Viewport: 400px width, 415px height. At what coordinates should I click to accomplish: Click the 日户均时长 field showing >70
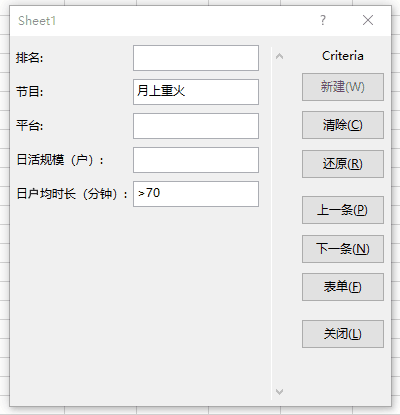(x=196, y=194)
